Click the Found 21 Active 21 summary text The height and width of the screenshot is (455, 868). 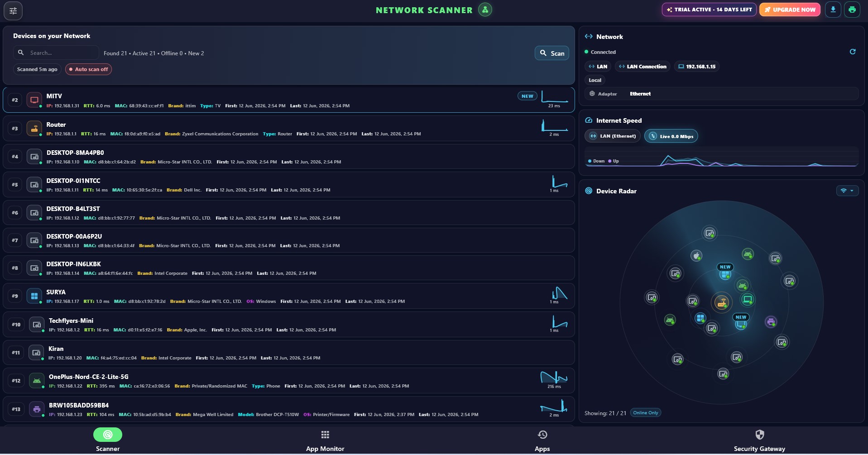click(153, 53)
